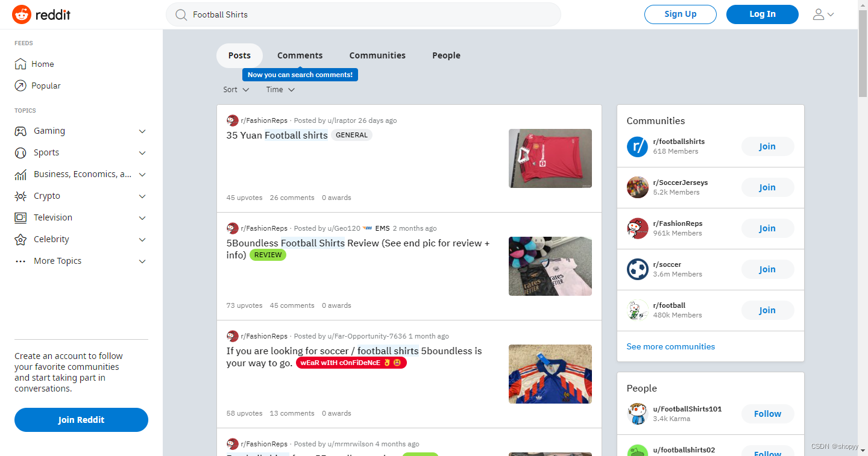Click the Popular arrow icon
This screenshot has width=868, height=456.
point(20,86)
